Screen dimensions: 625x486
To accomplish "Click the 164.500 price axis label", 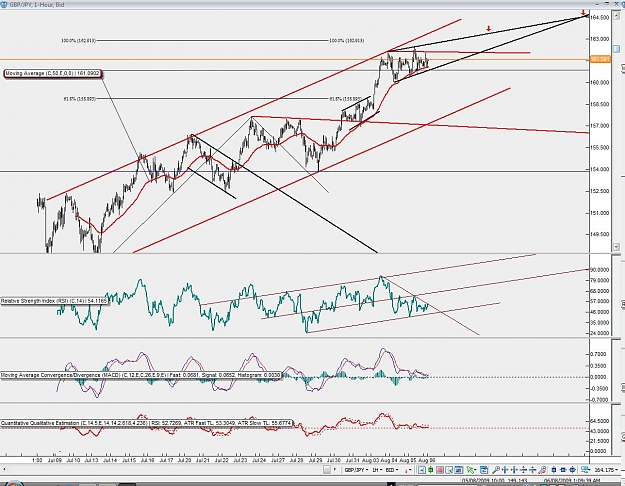I will click(x=600, y=17).
